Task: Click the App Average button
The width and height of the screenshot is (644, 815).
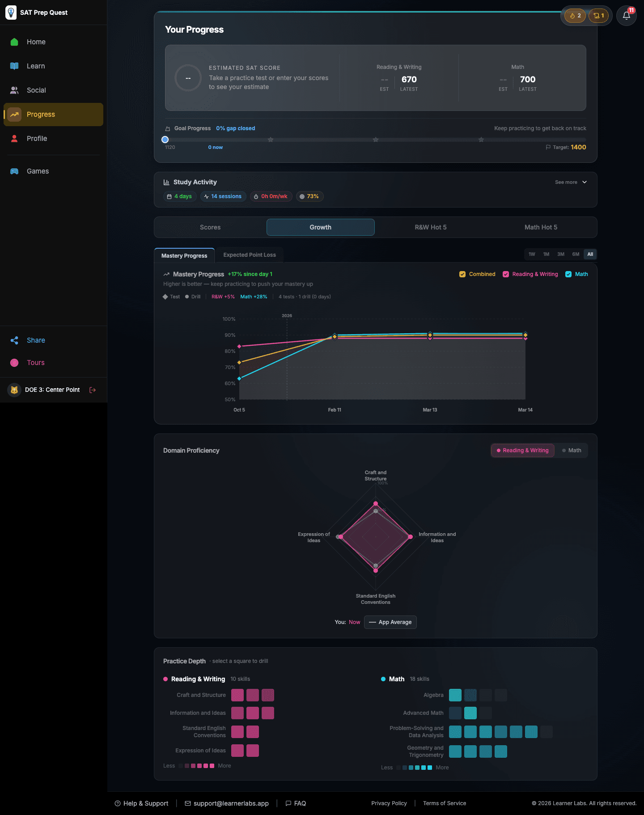Action: pos(390,622)
